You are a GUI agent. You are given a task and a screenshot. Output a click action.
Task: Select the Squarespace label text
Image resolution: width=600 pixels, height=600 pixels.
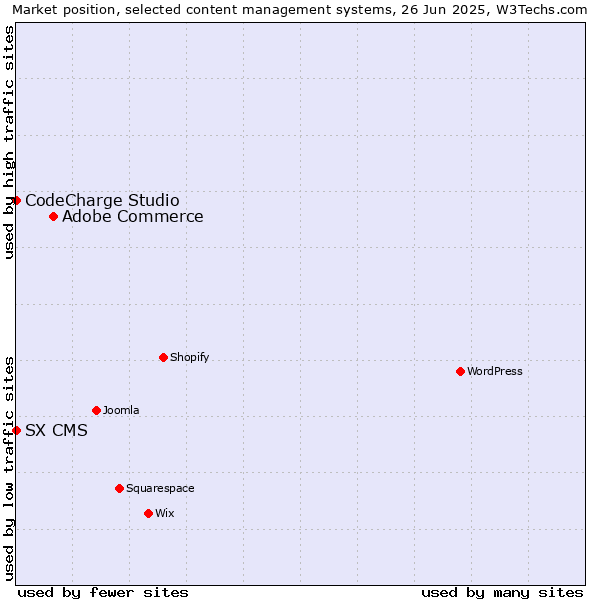160,489
